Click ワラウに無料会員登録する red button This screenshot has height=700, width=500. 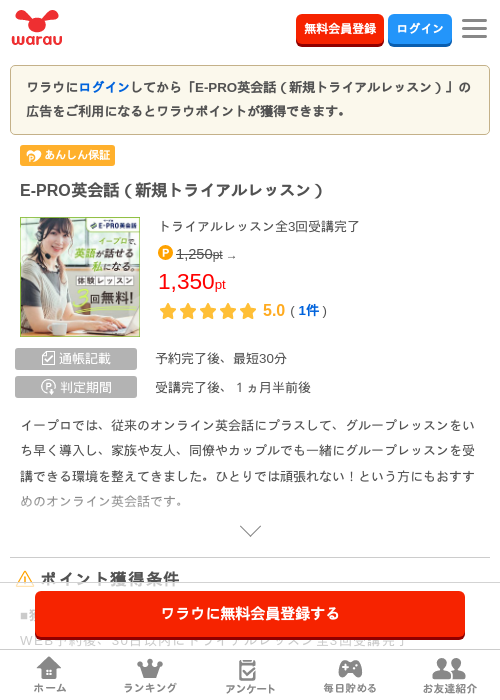point(250,614)
